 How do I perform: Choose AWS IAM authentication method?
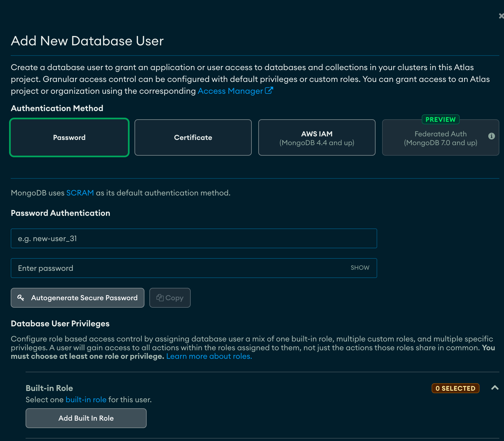[317, 137]
